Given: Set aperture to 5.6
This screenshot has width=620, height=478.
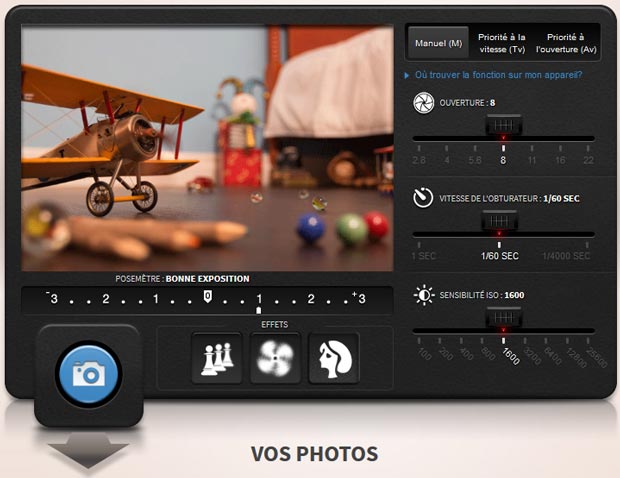Looking at the screenshot, I should [x=475, y=160].
